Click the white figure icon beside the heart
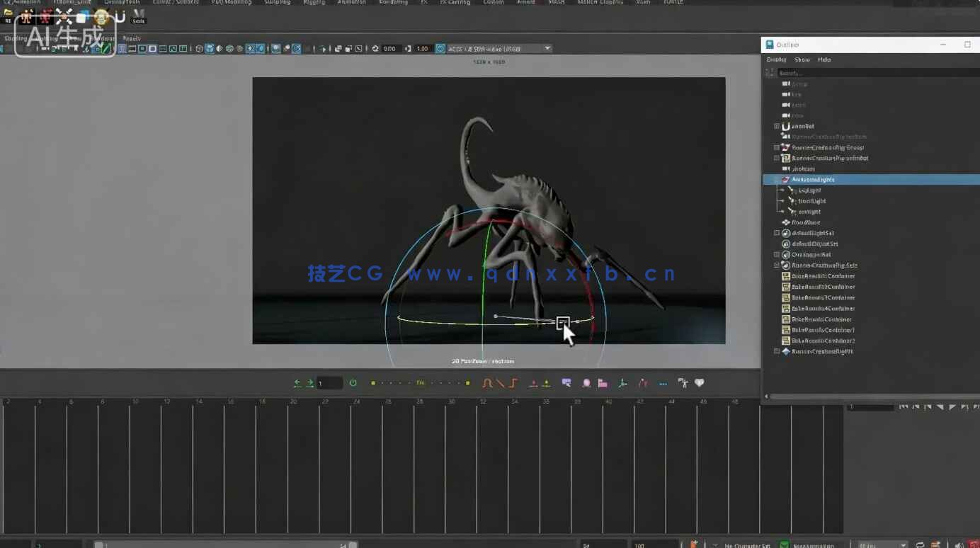Screen dimensions: 980x548 [683, 383]
